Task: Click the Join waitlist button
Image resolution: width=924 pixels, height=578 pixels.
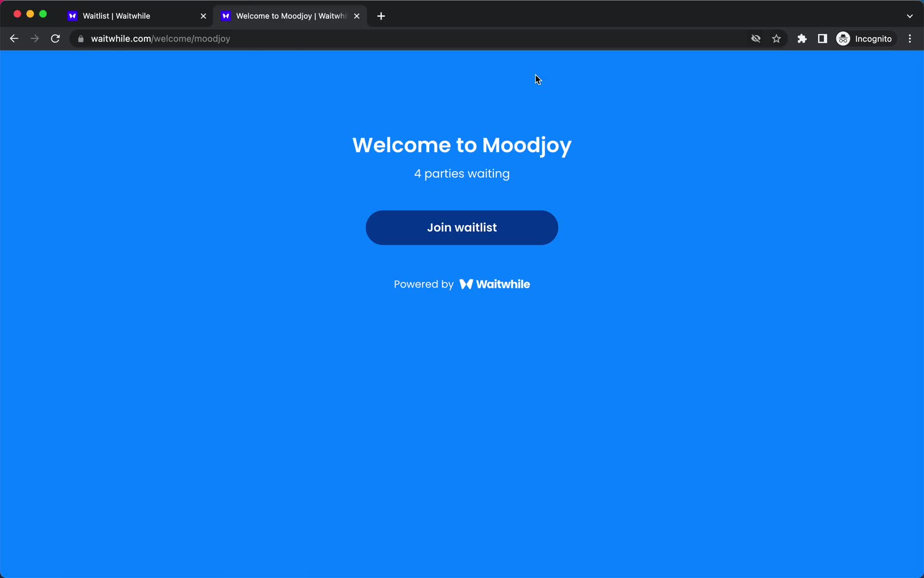Action: pyautogui.click(x=462, y=227)
